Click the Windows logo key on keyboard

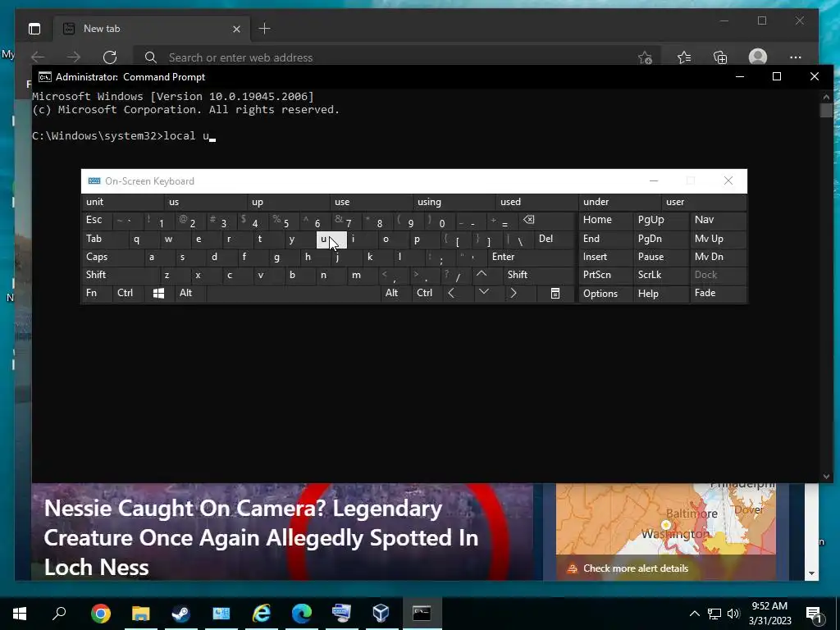(158, 294)
